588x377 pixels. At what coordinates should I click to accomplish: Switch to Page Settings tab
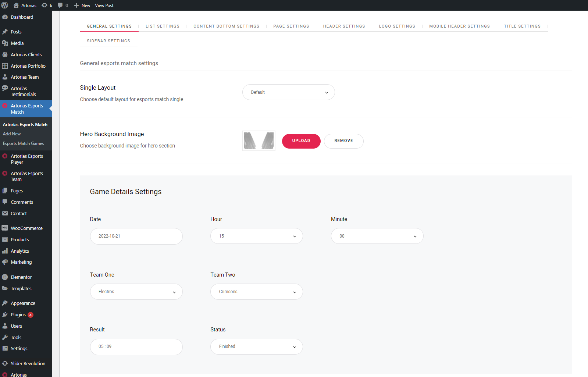coord(291,26)
